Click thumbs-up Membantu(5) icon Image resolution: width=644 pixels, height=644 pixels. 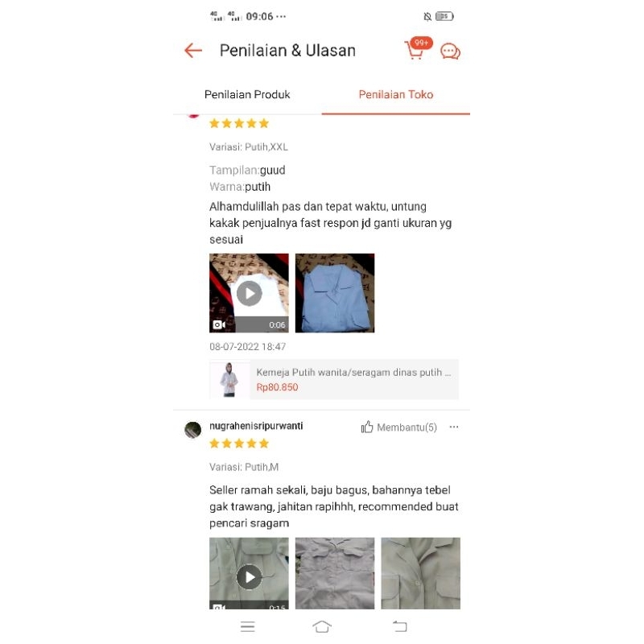[367, 427]
